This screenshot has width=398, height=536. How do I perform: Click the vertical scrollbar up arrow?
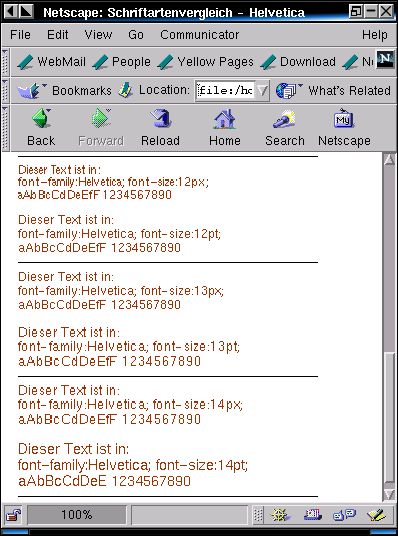pyautogui.click(x=389, y=159)
